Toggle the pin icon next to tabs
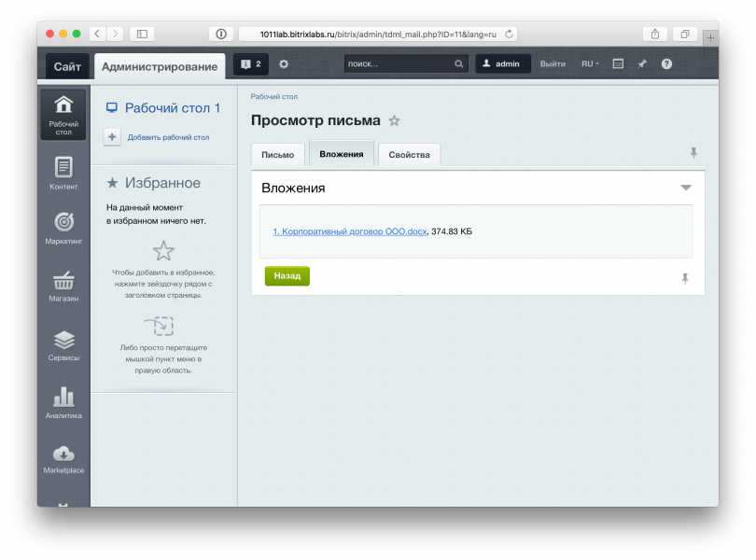The height and width of the screenshot is (560, 756). point(693,153)
